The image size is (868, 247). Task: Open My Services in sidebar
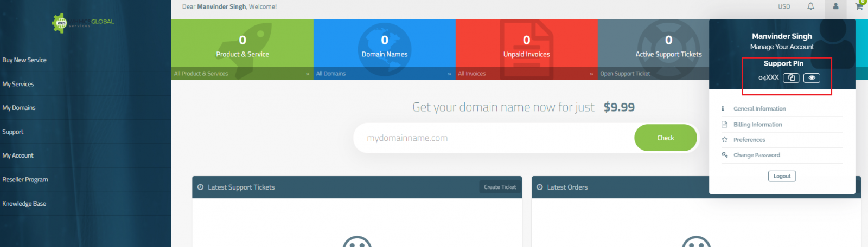pos(18,84)
